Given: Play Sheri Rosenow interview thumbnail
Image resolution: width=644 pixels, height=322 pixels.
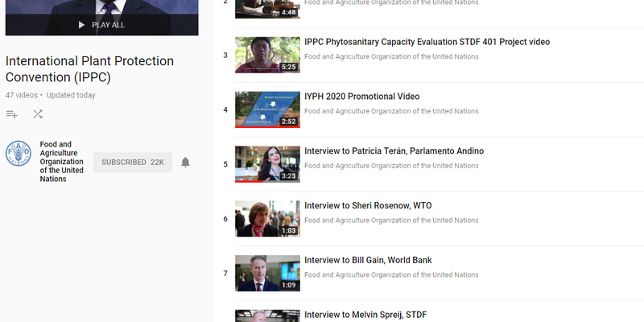Looking at the screenshot, I should point(267,219).
